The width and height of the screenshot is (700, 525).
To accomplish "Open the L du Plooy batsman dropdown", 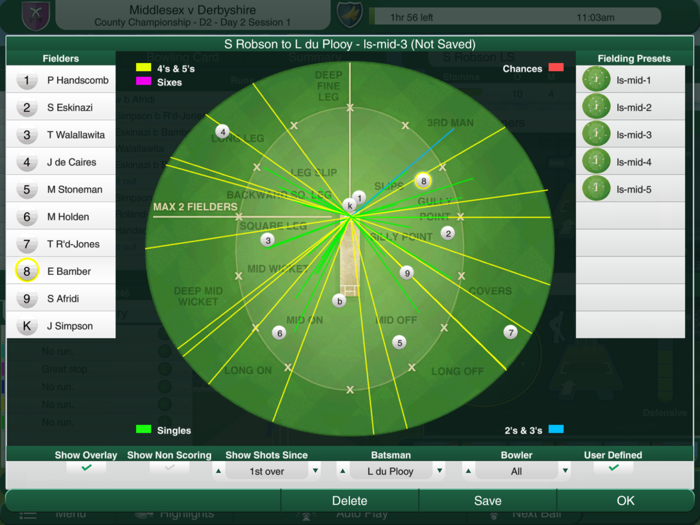I will 391,471.
